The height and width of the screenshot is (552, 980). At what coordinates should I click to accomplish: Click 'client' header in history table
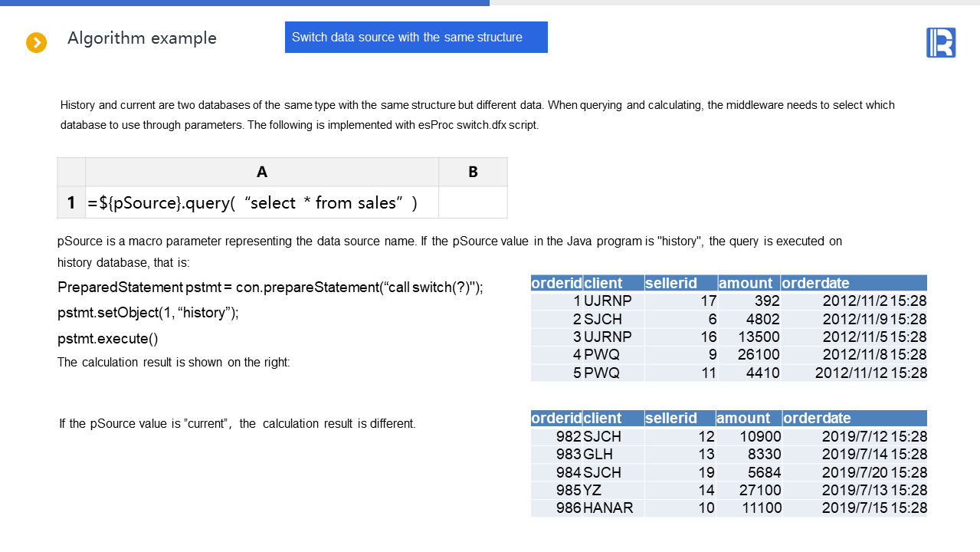[x=603, y=283]
